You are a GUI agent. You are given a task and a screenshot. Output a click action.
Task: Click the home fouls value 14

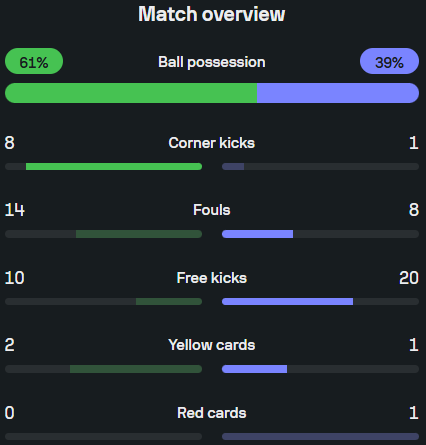click(x=15, y=210)
